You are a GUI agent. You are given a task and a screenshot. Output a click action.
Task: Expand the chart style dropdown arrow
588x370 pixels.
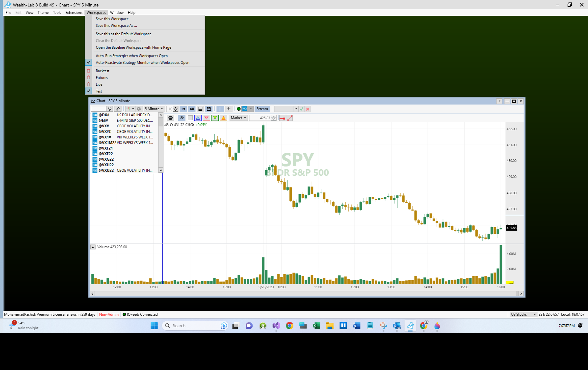tap(133, 109)
